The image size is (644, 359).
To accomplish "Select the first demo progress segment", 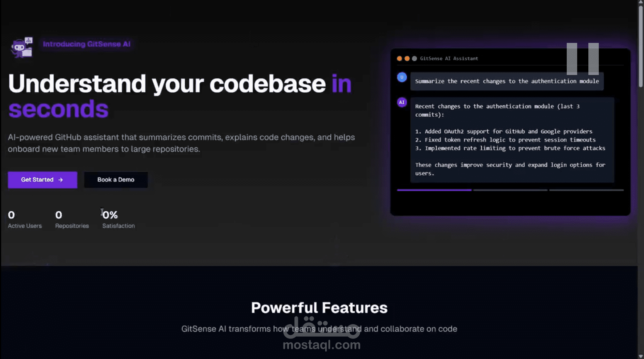I will click(434, 190).
